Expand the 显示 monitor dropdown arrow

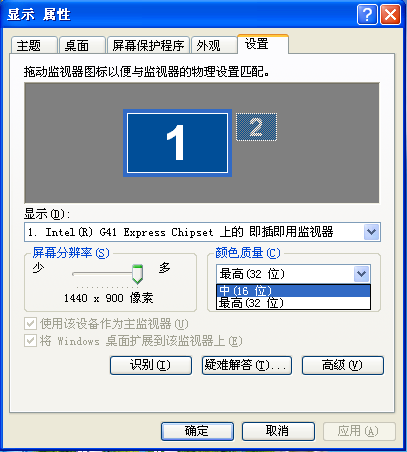coord(372,232)
